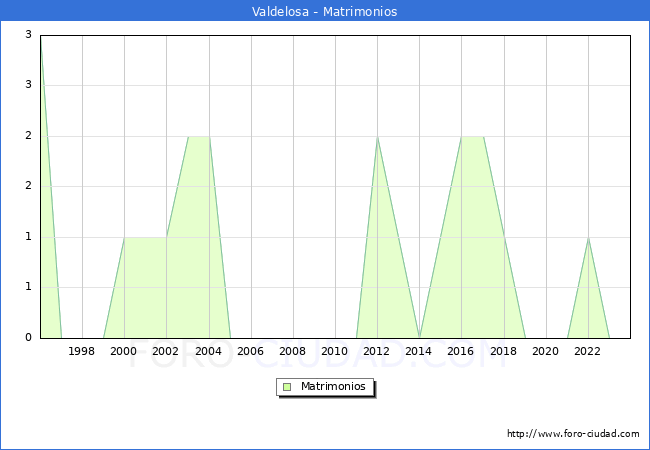Click the x-axis label 2020
The width and height of the screenshot is (650, 450).
[546, 351]
